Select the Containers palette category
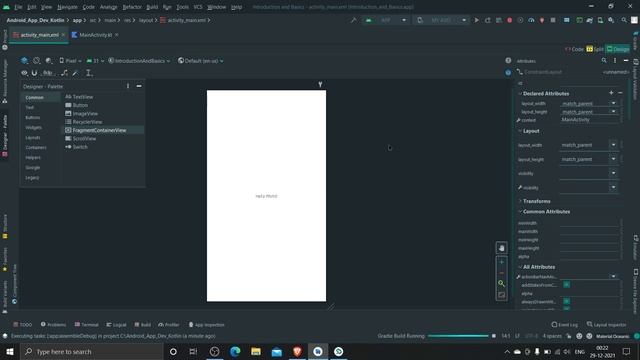The width and height of the screenshot is (640, 360). (36, 147)
